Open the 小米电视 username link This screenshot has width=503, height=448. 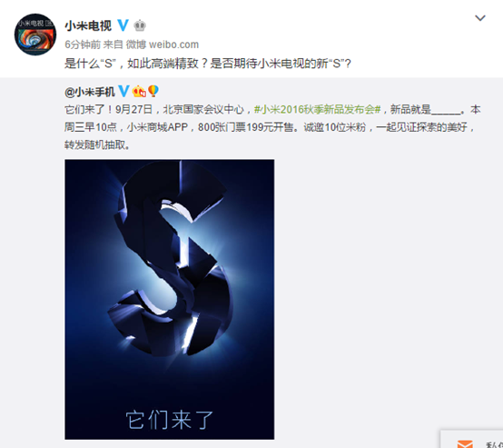tap(88, 25)
